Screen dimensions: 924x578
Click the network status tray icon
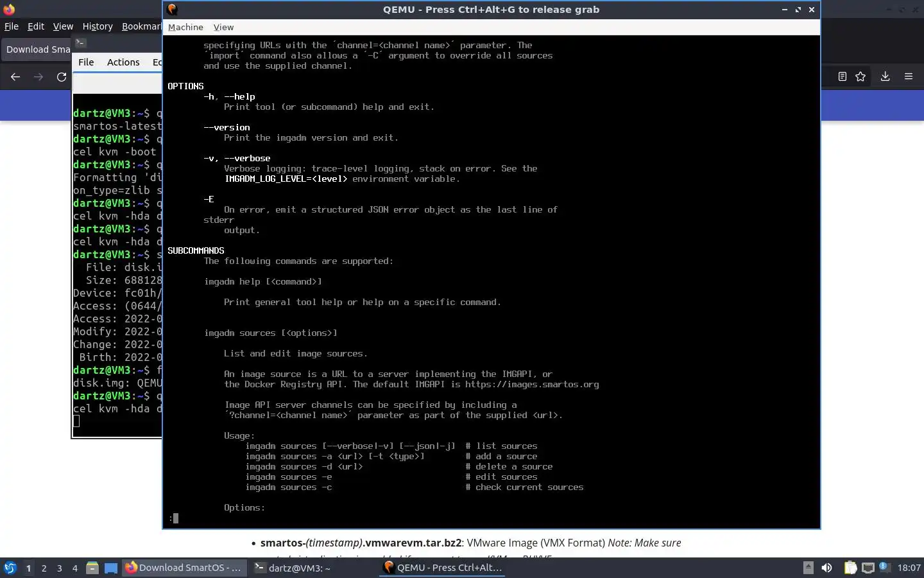868,568
